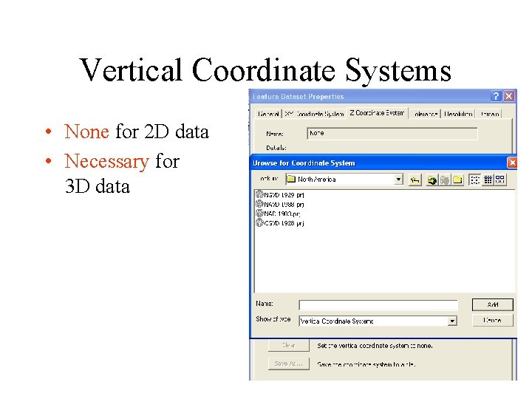This screenshot has height=399, width=532.
Task: Click the greyed-out Disconnect Folder icon
Action: (x=445, y=180)
